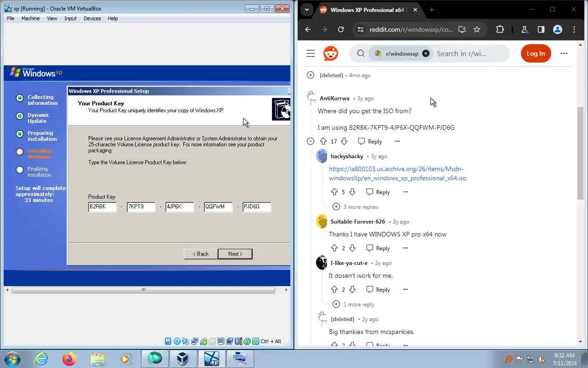Open VirtualBox Devices menu
588x368 pixels.
pyautogui.click(x=92, y=18)
